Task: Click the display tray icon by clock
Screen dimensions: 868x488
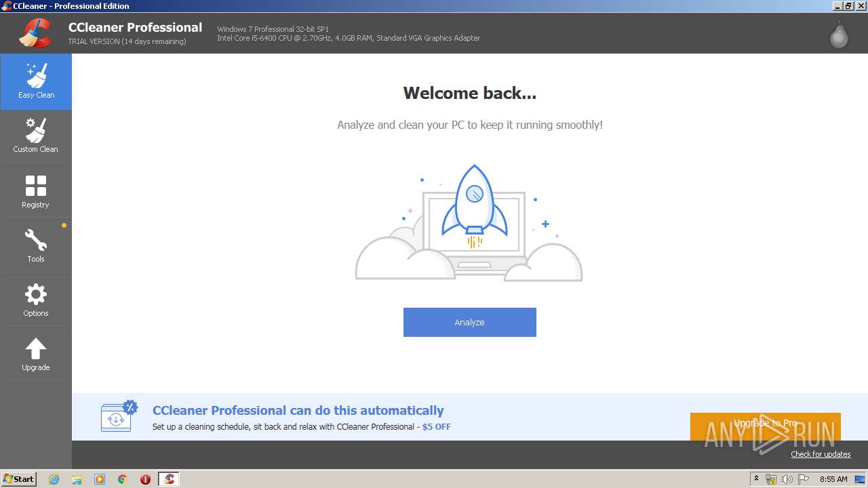Action: pyautogui.click(x=861, y=479)
